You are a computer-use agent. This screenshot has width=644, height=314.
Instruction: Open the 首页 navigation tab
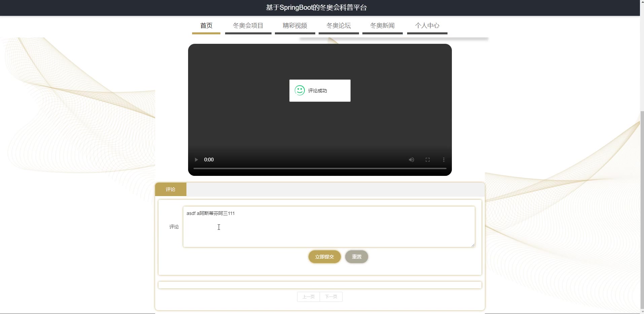tap(206, 26)
